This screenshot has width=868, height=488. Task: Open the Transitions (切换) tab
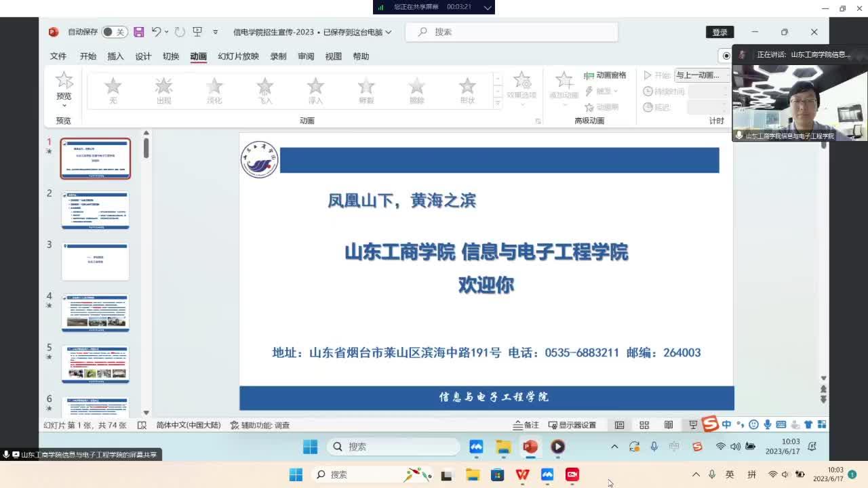coord(171,56)
